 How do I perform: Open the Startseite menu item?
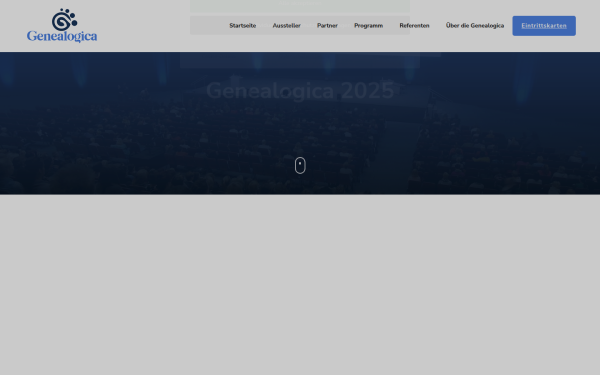(243, 26)
